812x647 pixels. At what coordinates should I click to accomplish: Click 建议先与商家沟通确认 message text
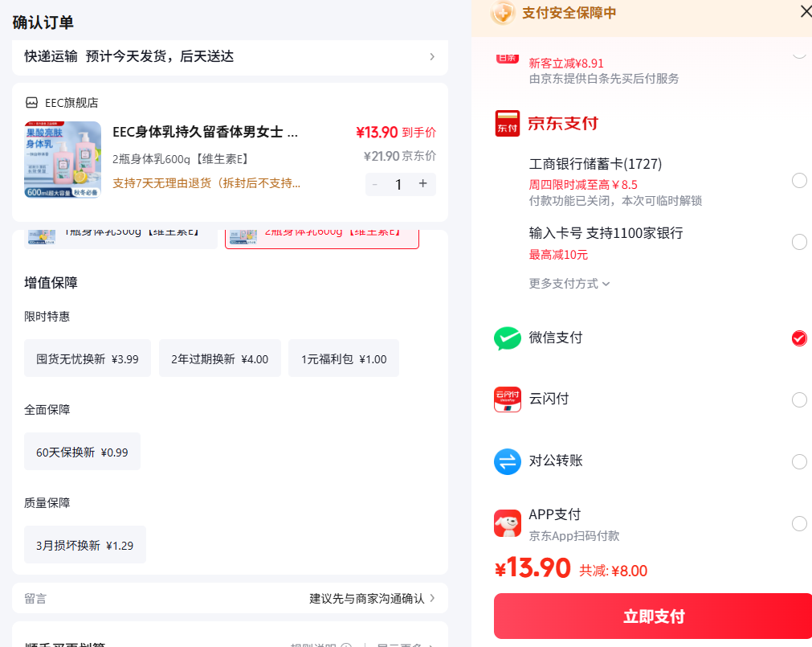point(366,598)
